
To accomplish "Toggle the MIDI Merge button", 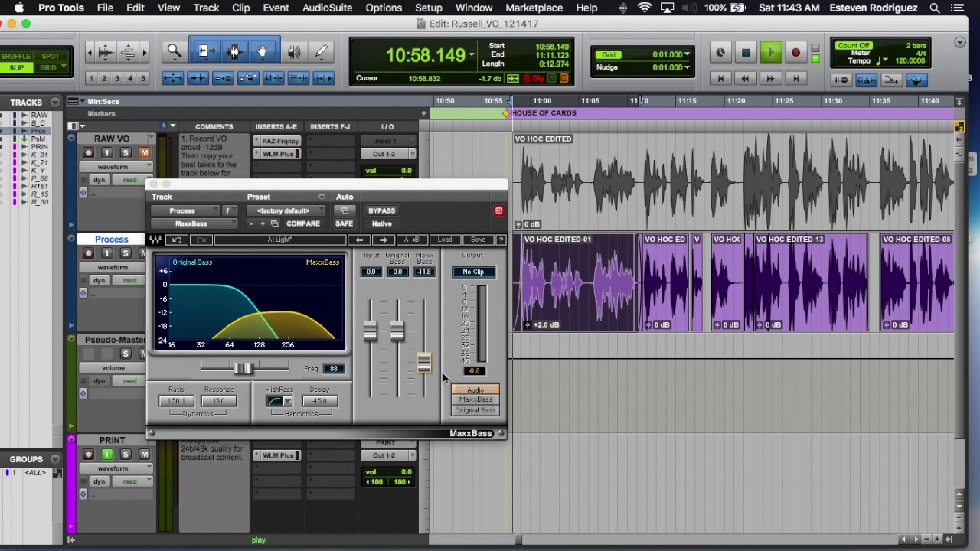I will 891,80.
